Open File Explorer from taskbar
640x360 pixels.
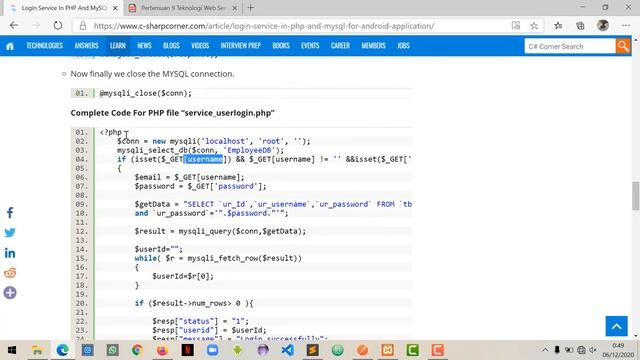pos(37,350)
